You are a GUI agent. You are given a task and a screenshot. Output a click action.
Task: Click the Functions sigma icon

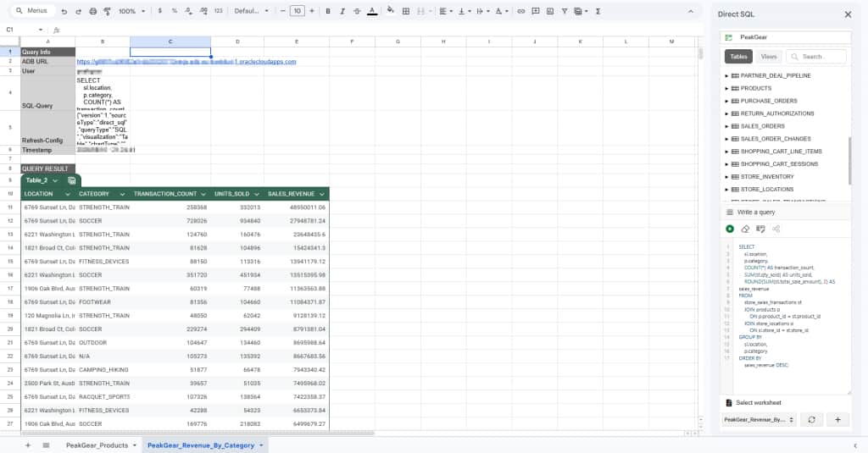598,11
